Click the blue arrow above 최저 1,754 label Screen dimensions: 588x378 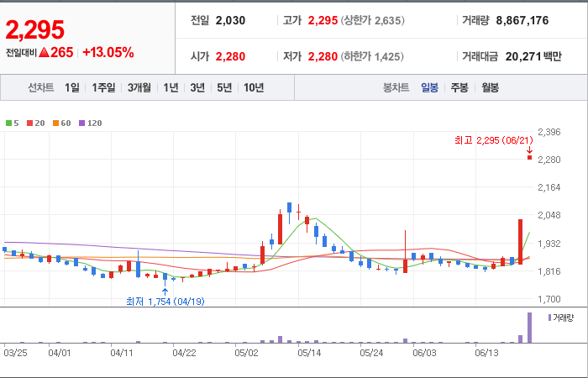[165, 292]
